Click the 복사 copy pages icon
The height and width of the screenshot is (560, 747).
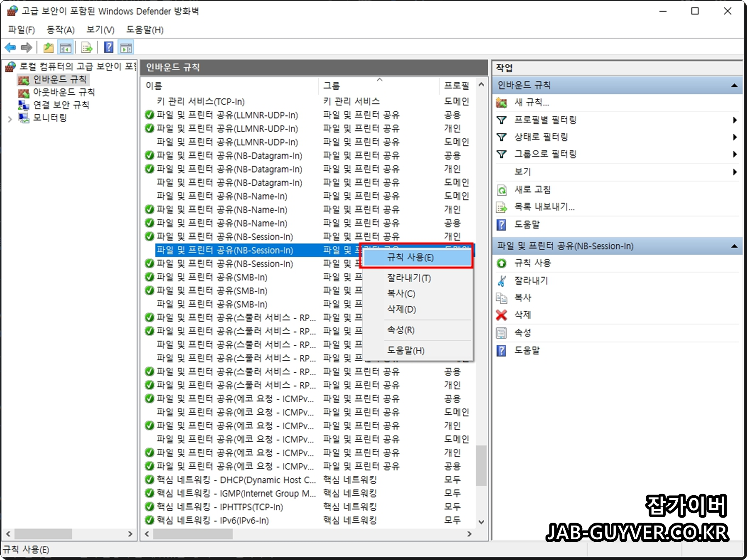502,298
